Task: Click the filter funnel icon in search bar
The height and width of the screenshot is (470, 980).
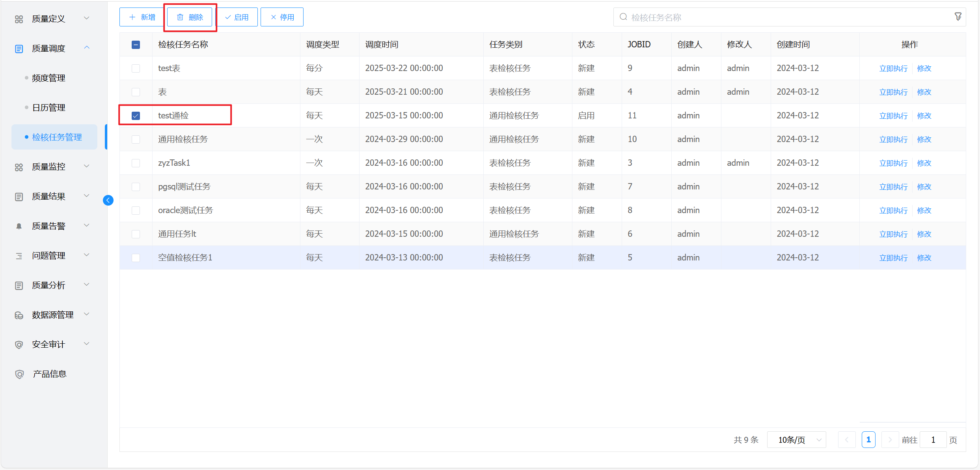Action: tap(958, 17)
